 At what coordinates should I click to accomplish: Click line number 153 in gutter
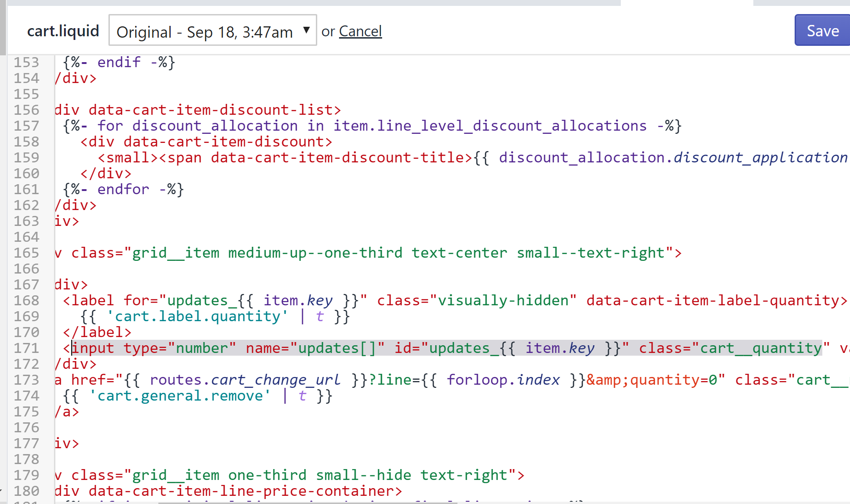coord(26,62)
